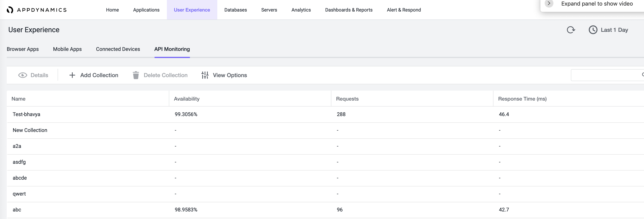644x219 pixels.
Task: Click the Add Collection button
Action: (94, 75)
